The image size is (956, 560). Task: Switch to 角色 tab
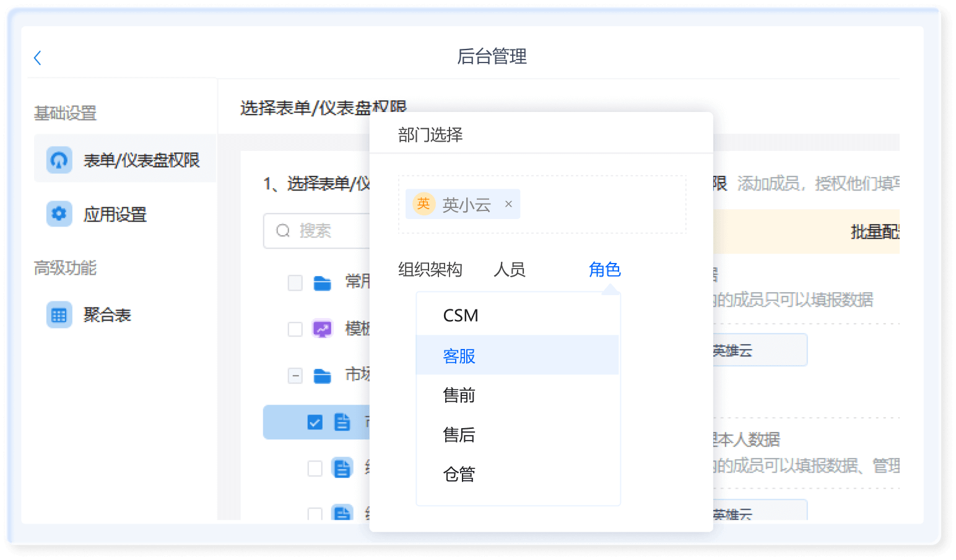pyautogui.click(x=604, y=270)
